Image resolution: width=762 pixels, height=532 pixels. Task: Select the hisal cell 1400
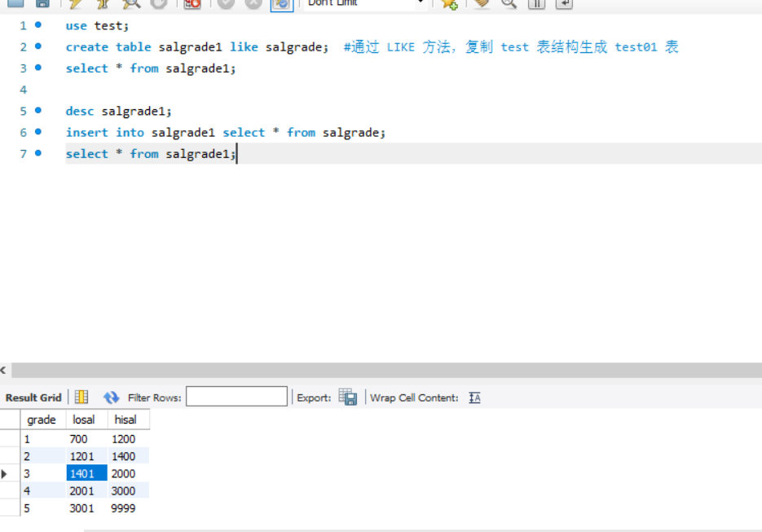[x=128, y=457]
